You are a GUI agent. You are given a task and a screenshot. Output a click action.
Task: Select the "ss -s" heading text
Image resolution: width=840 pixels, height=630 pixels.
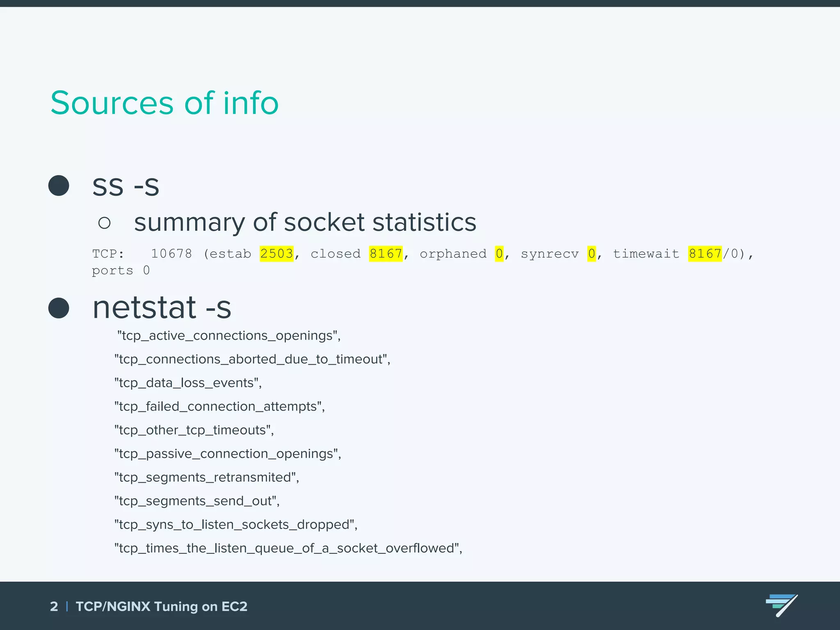(126, 186)
